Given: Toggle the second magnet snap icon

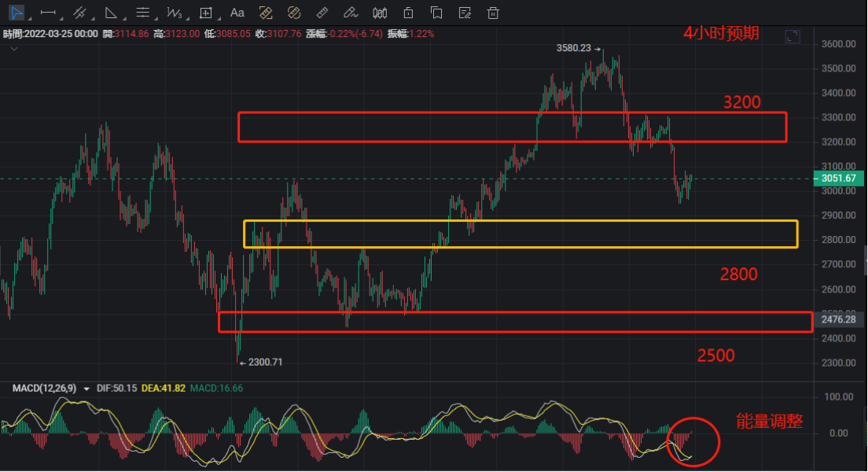Looking at the screenshot, I should 294,13.
